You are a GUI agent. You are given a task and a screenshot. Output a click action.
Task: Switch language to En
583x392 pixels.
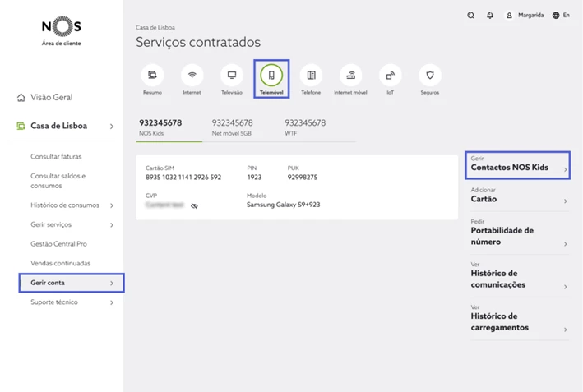[x=562, y=15]
